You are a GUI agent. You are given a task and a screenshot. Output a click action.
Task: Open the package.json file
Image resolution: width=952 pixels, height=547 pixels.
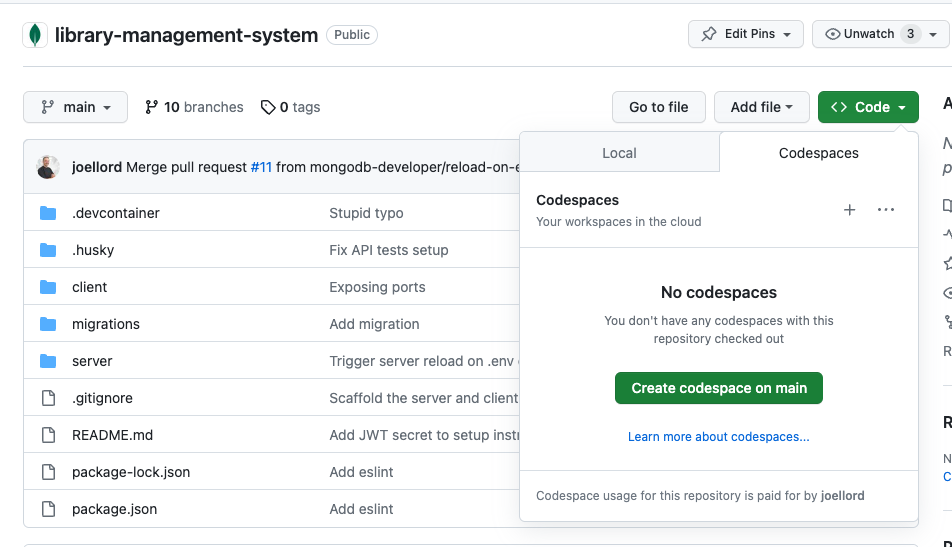[115, 509]
